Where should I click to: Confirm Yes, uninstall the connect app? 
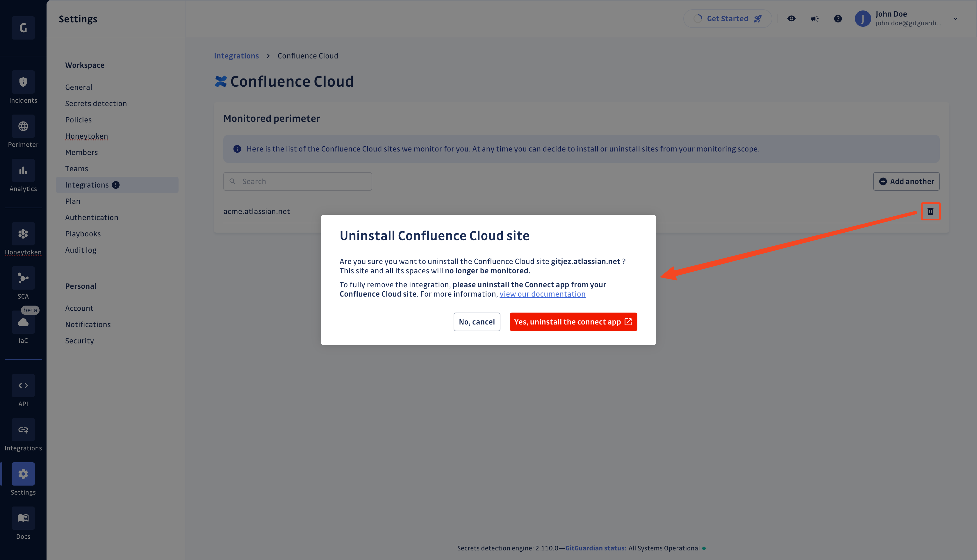click(573, 322)
